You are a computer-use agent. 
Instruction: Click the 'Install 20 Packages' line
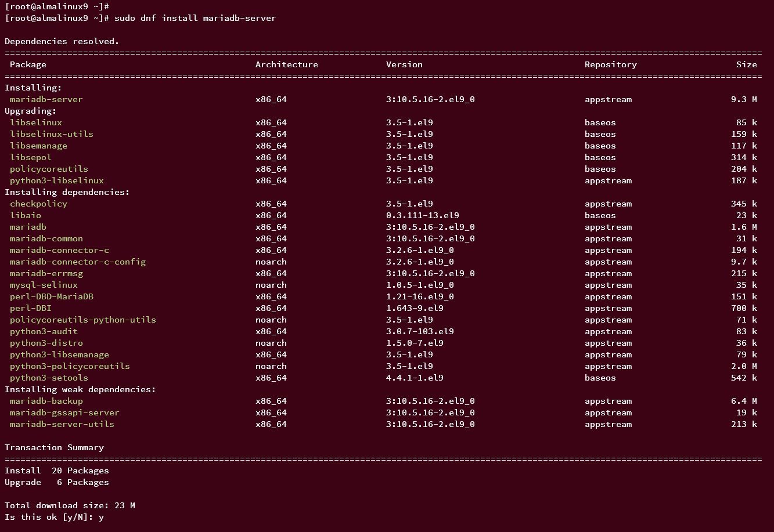point(57,471)
